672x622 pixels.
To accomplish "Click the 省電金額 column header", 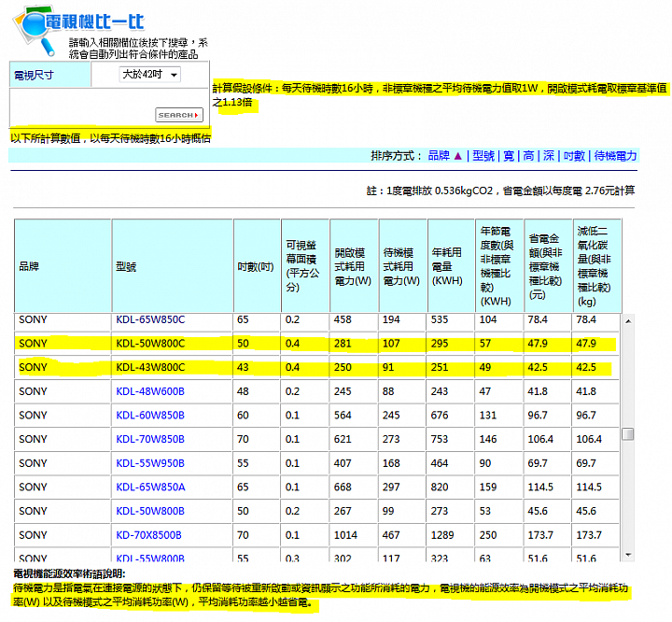I will coord(549,266).
